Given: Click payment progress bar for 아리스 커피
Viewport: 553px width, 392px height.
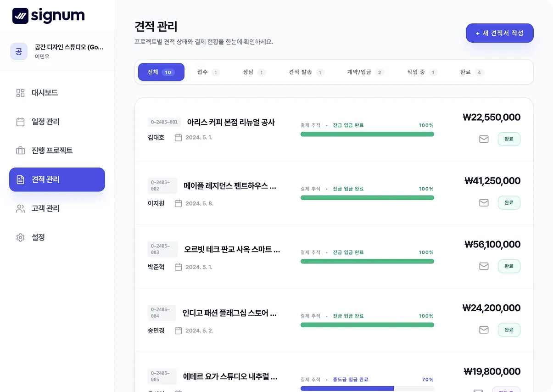Looking at the screenshot, I should coord(367,134).
